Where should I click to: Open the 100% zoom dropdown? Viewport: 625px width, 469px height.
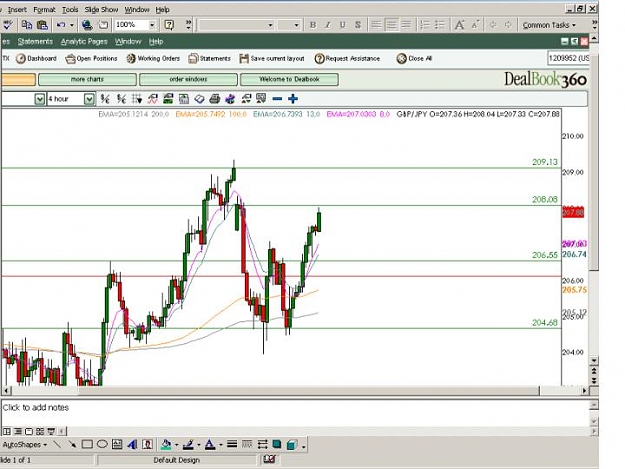tap(152, 25)
